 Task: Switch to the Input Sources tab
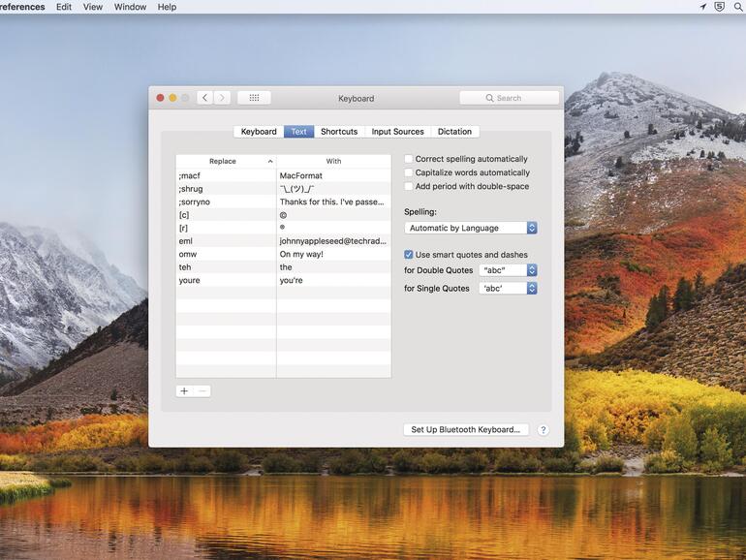397,132
